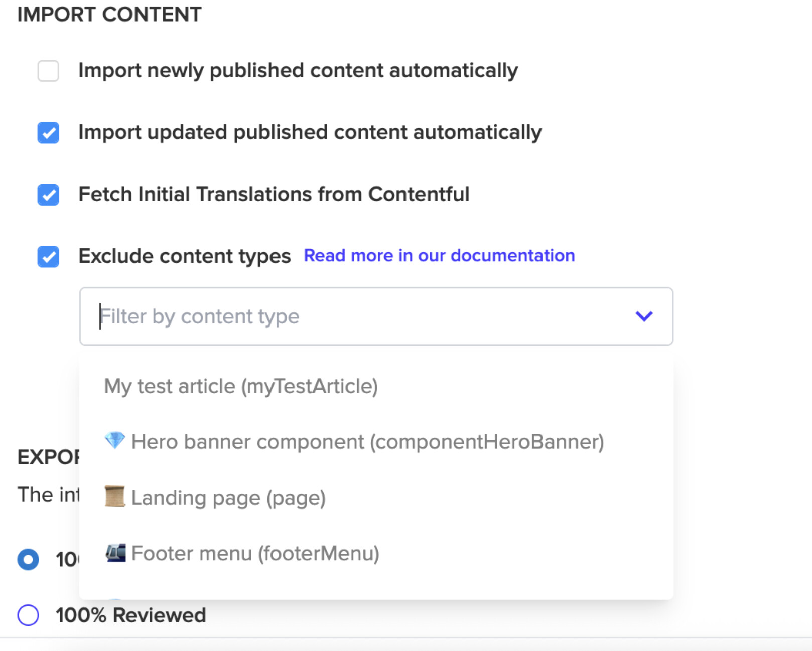The height and width of the screenshot is (651, 812).
Task: Toggle Fetch Initial Translations from Contentful checkbox
Action: 48,195
